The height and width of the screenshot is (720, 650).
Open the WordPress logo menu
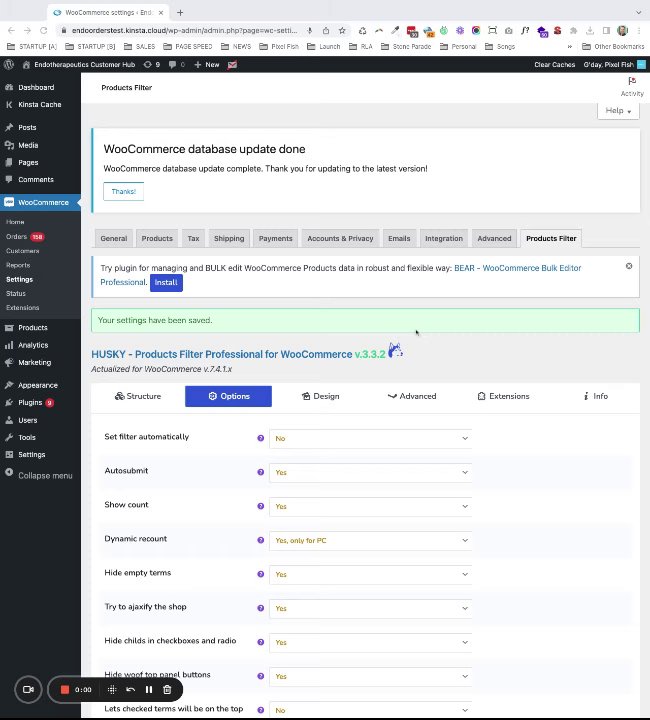[x=8, y=65]
